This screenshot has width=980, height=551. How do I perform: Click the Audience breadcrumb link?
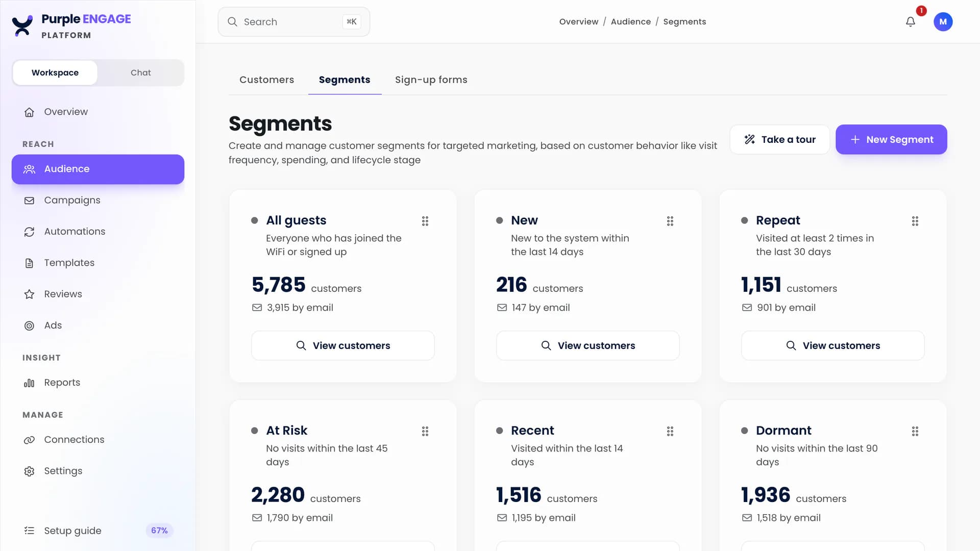coord(631,21)
